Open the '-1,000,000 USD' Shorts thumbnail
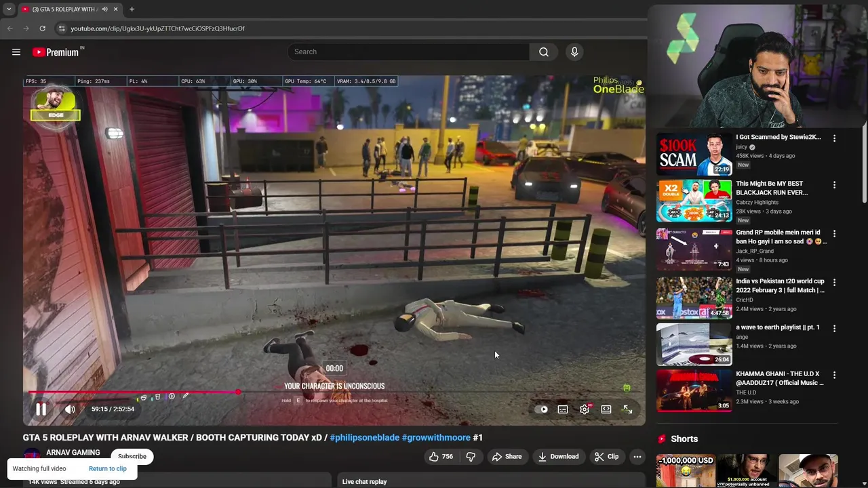Viewport: 868px width, 488px height. (686, 471)
